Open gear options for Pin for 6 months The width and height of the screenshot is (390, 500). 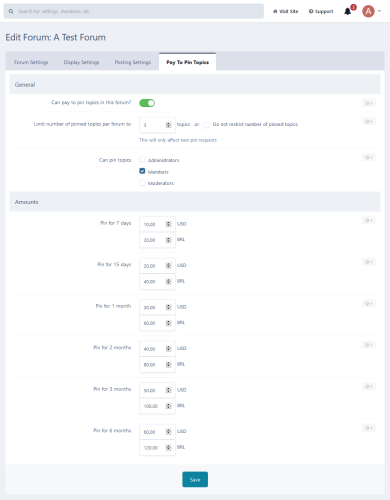pos(369,428)
